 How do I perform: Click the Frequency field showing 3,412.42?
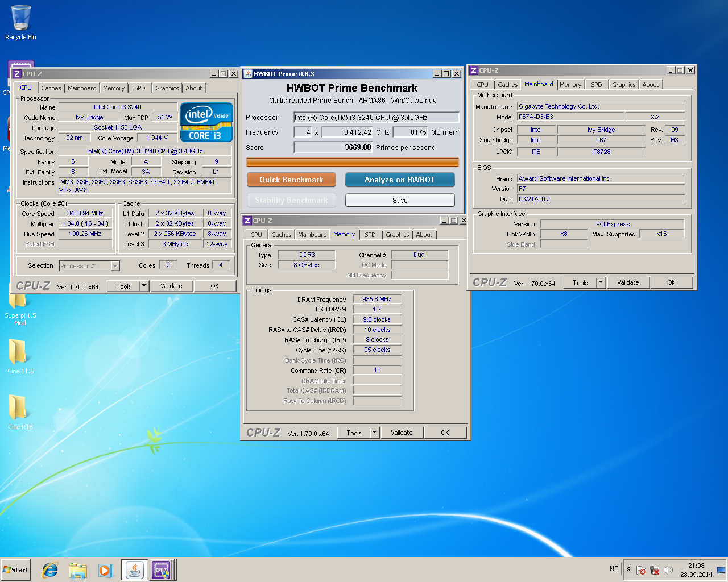tap(347, 132)
